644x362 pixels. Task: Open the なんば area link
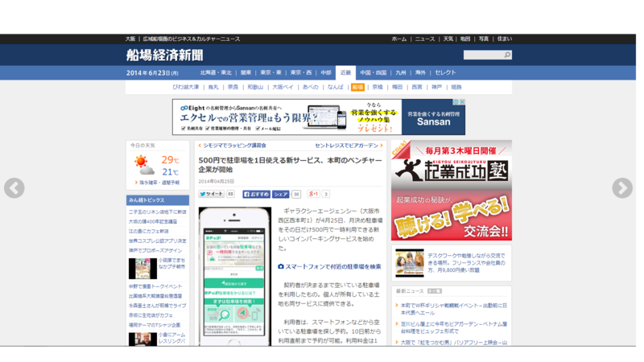click(335, 87)
